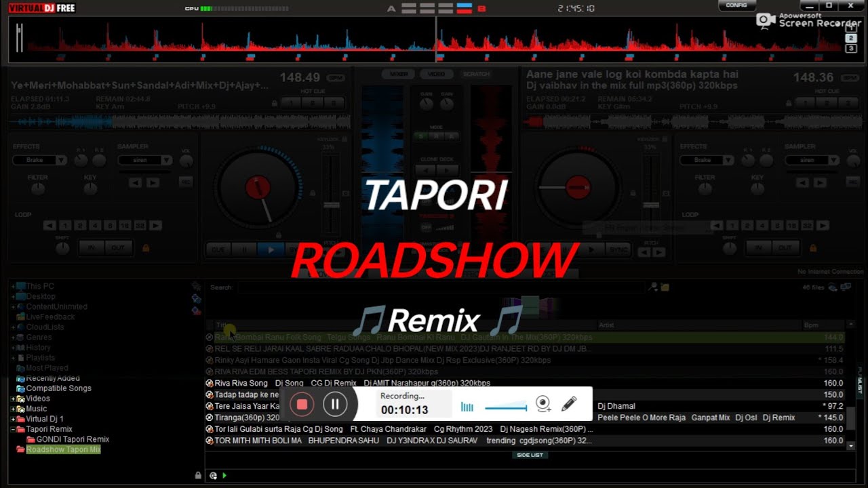Click the right deck Key knob
Screen dimensions: 868x488
click(757, 189)
